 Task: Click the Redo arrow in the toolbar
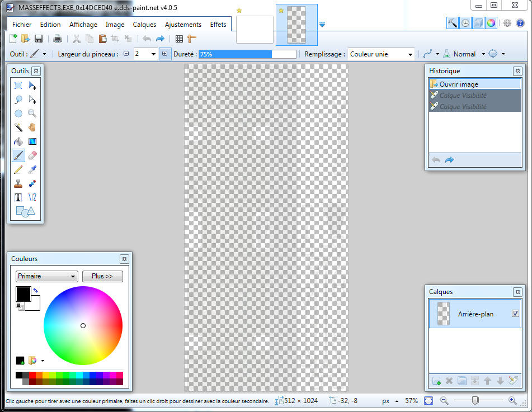160,39
